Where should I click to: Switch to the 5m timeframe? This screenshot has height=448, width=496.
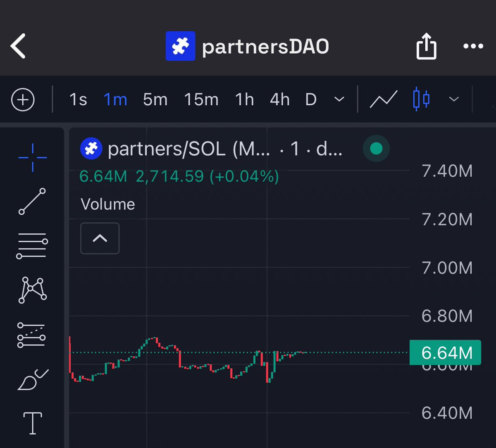[155, 100]
